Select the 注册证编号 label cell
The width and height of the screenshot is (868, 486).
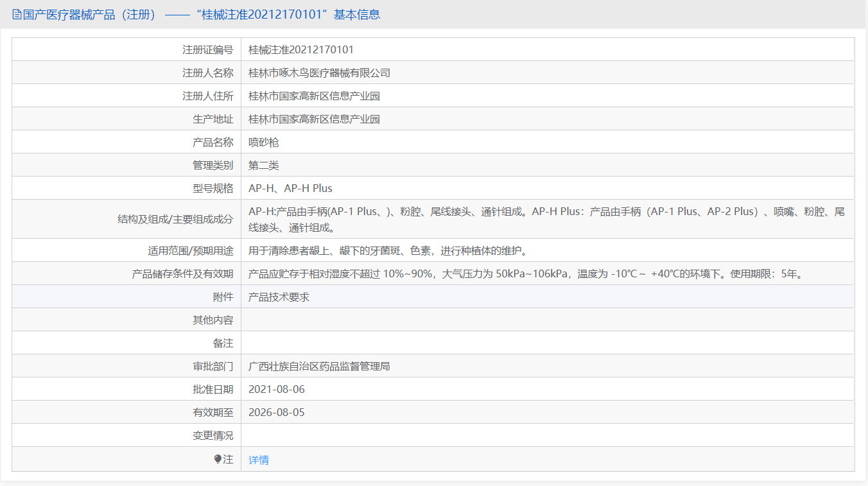coord(126,49)
